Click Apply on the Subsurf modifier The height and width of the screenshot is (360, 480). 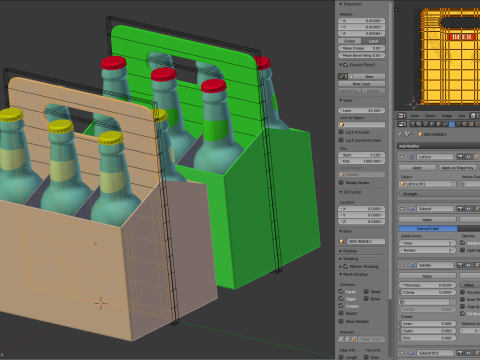coord(427,219)
